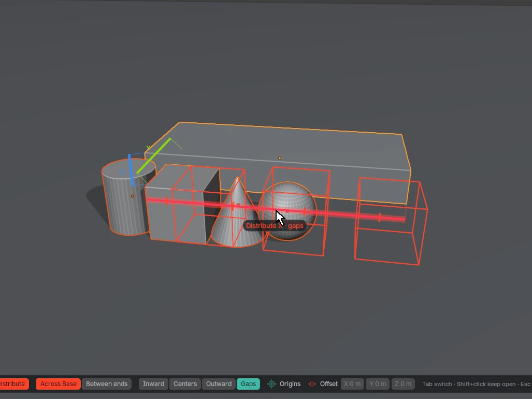Enable the Across Base option
This screenshot has height=399, width=532.
coord(59,384)
